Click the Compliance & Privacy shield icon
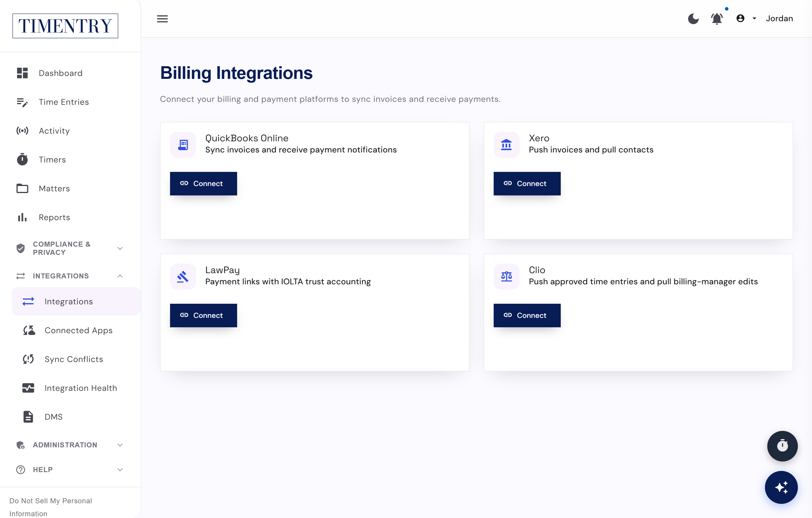The height and width of the screenshot is (518, 812). 21,248
